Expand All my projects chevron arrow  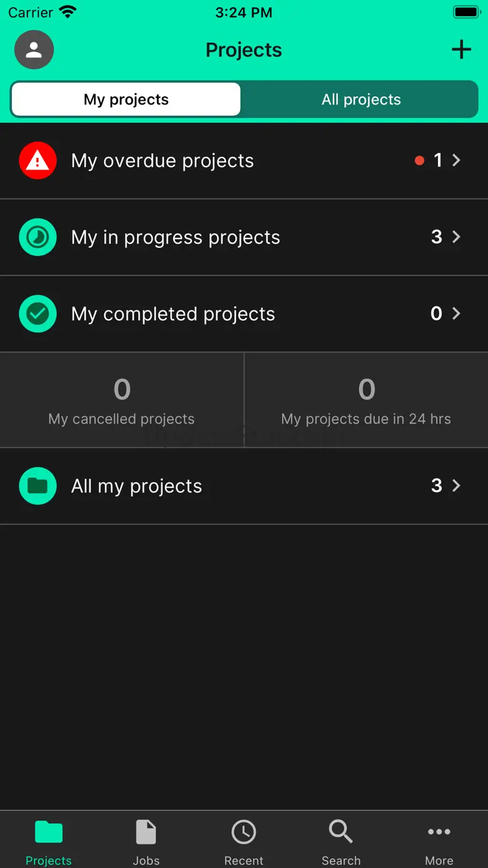click(457, 486)
